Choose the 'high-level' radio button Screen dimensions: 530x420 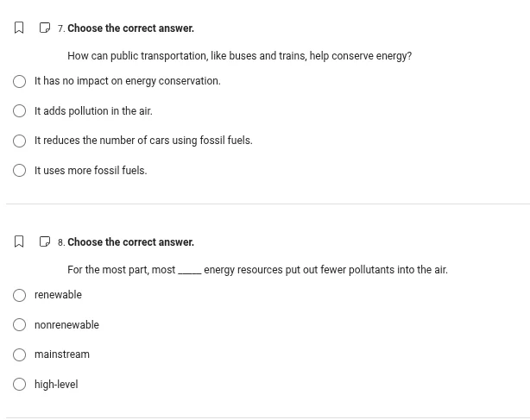coord(19,385)
